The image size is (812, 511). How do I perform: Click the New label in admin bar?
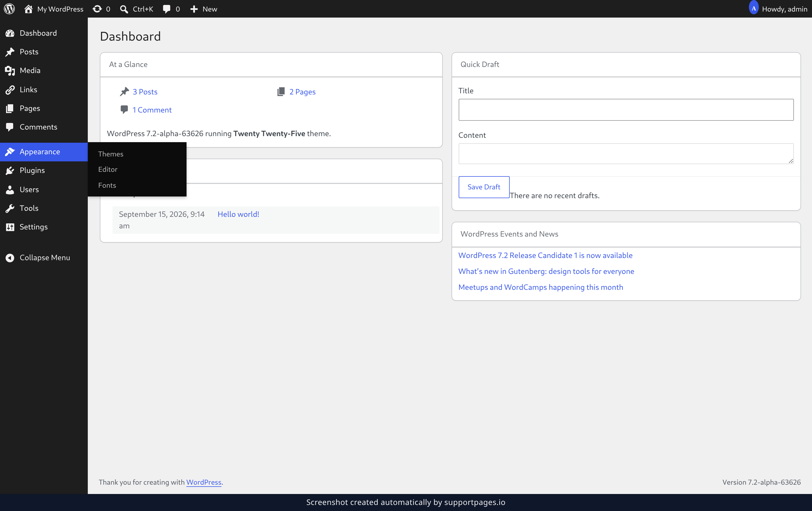click(x=210, y=9)
